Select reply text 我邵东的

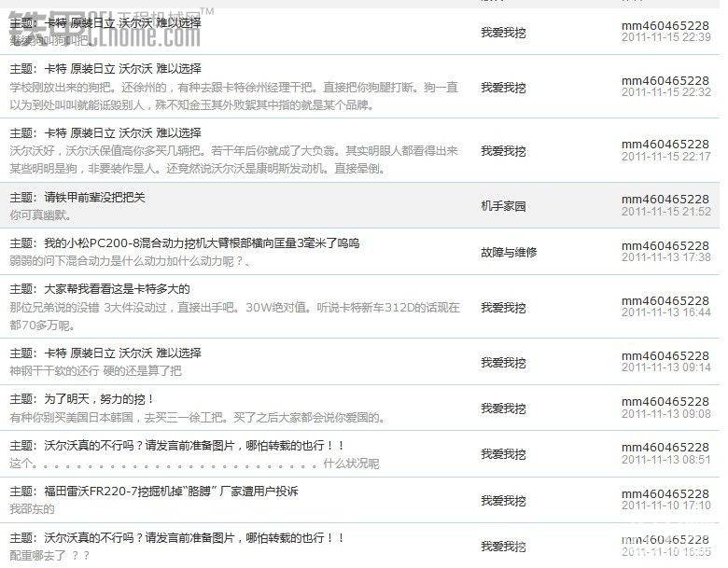(32, 509)
